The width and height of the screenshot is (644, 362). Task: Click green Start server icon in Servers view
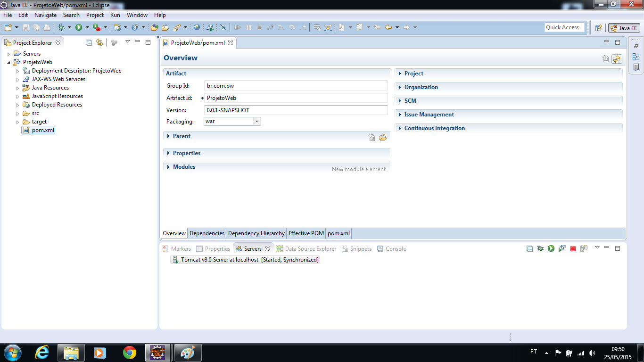coord(551,248)
